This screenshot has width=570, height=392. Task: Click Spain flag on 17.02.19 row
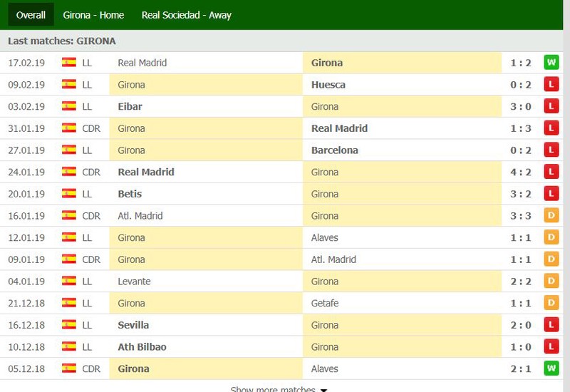tap(69, 63)
